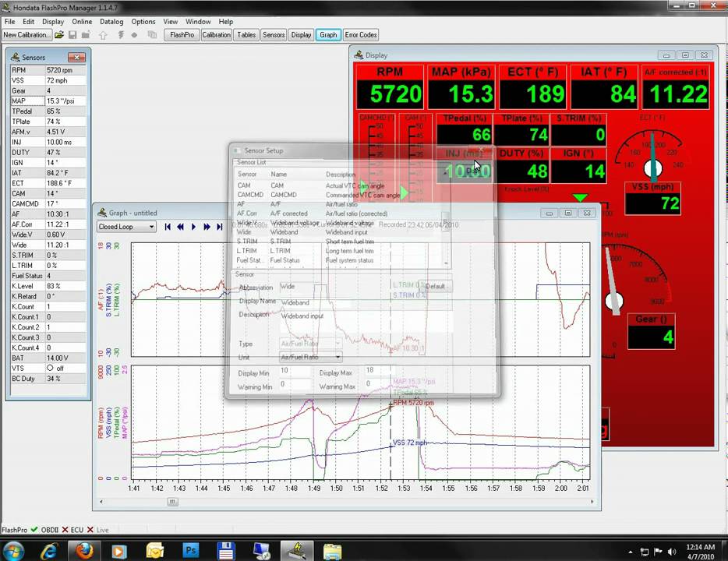The height and width of the screenshot is (561, 728).
Task: Open the Edit menu
Action: point(28,21)
